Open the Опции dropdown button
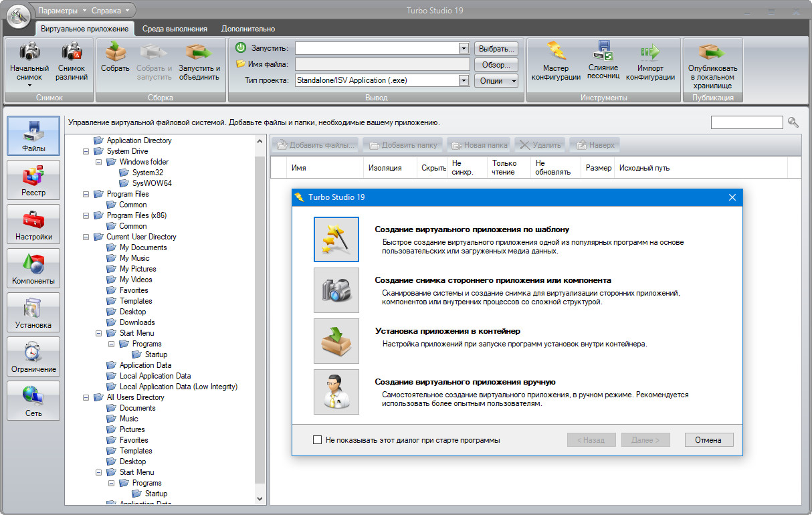This screenshot has width=812, height=515. 496,80
